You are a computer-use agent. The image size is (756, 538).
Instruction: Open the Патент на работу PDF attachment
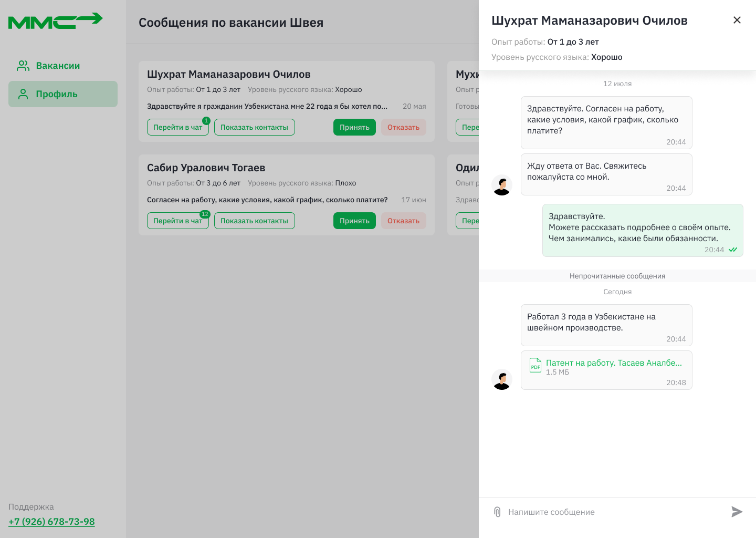pyautogui.click(x=614, y=363)
